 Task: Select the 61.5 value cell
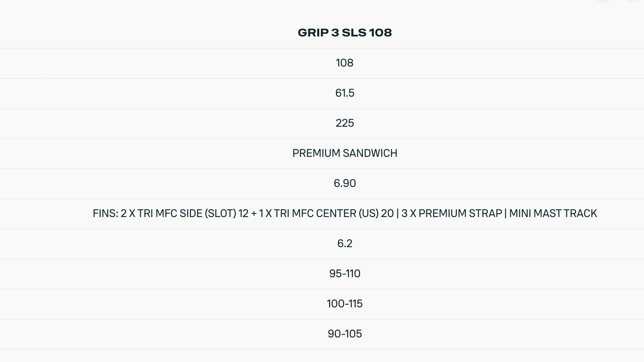(x=345, y=93)
